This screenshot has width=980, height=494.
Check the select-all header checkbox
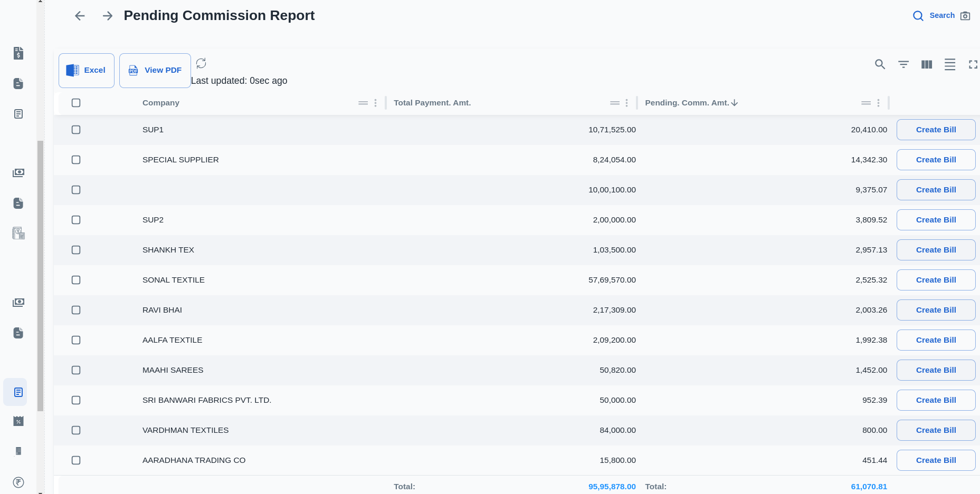(x=76, y=103)
